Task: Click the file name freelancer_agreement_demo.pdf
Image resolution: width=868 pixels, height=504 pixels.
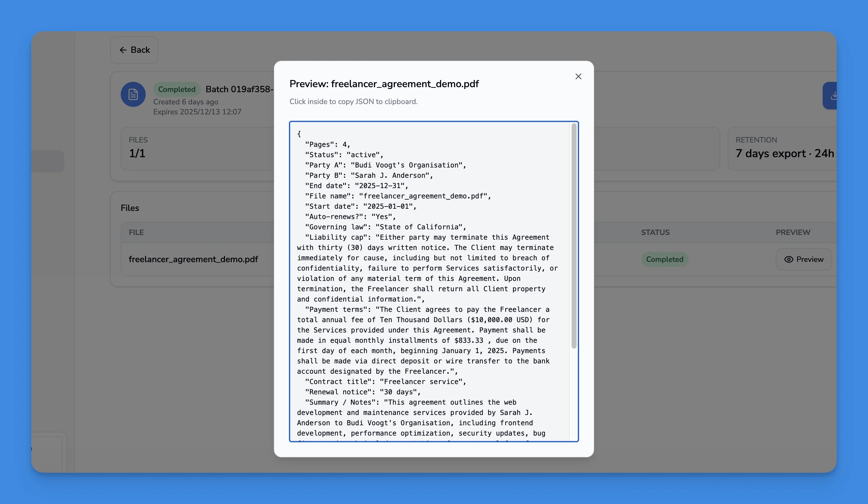Action: click(193, 259)
